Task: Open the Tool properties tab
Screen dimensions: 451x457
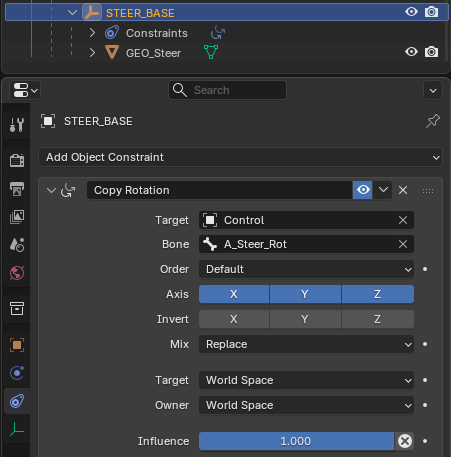Action: [17, 125]
